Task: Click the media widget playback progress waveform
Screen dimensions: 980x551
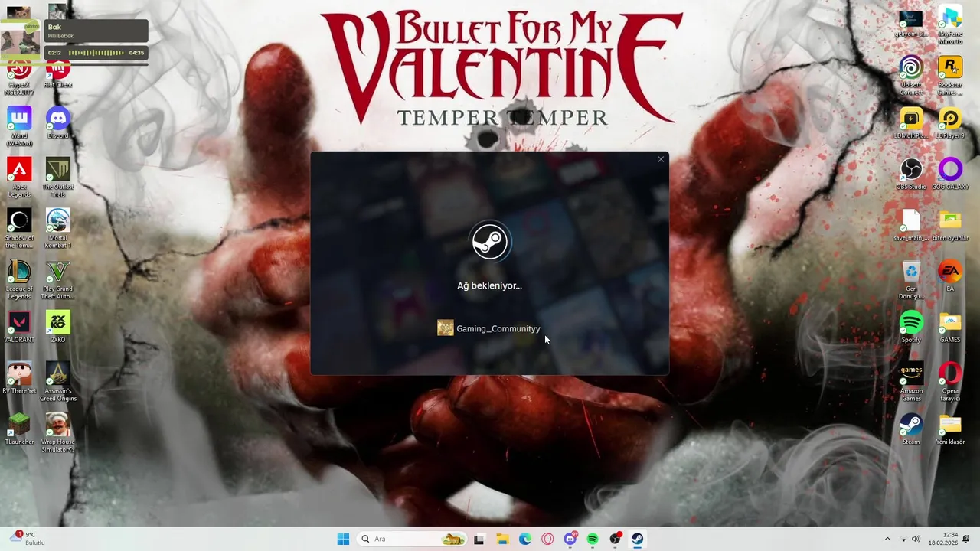Action: [96, 53]
